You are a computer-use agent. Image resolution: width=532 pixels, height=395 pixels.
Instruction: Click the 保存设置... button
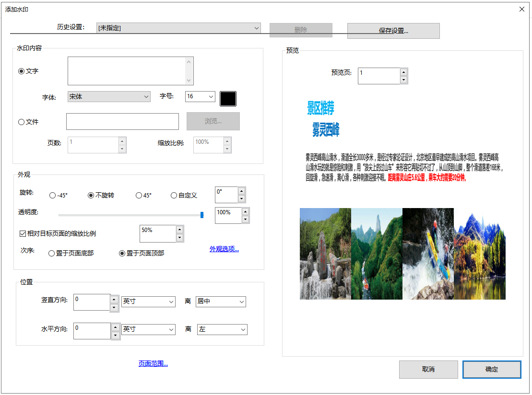393,31
